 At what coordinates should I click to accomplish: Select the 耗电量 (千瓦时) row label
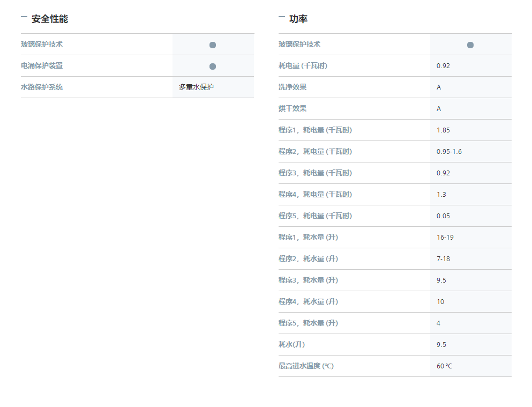[x=303, y=65]
